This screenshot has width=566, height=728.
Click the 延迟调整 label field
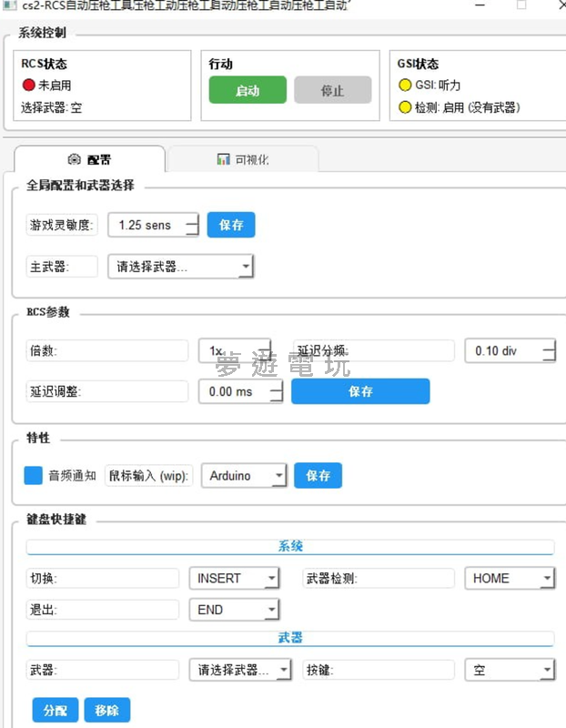coord(107,391)
